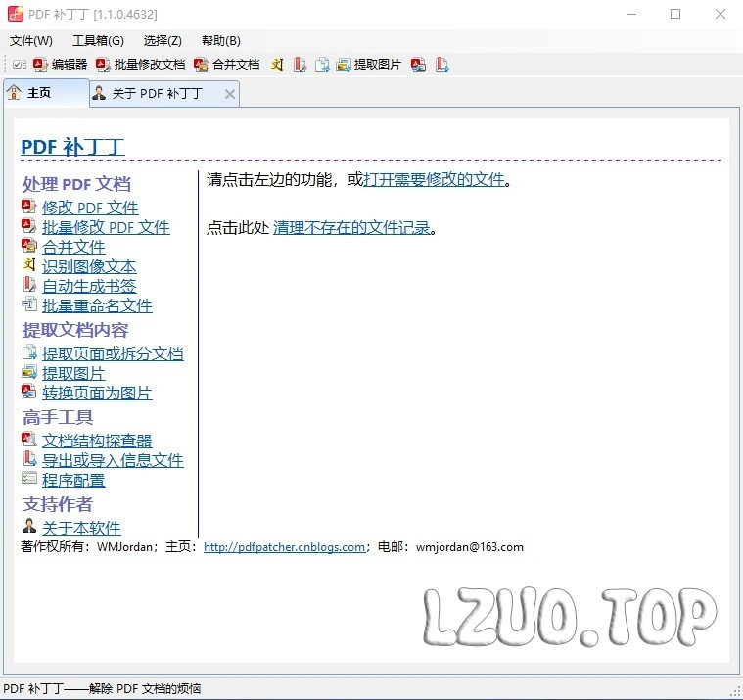Click the PDF 补丁丁 heading link
Viewport: 743px width, 700px height.
pyautogui.click(x=72, y=147)
